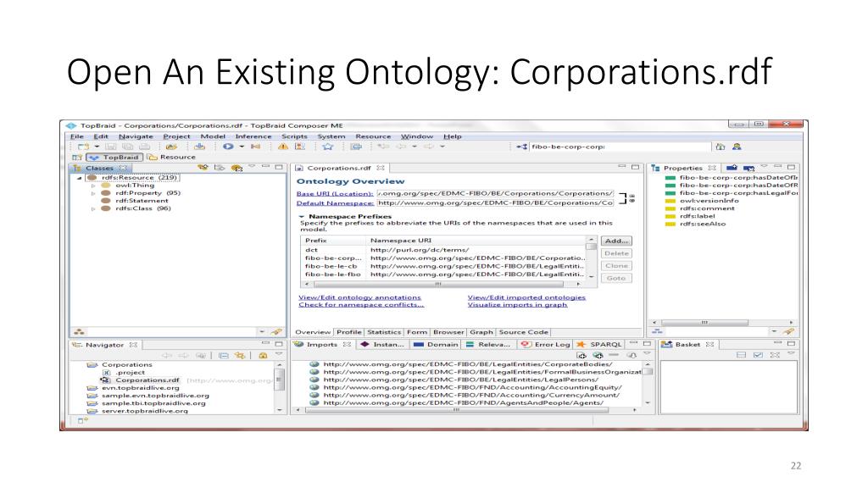Image resolution: width=868 pixels, height=488 pixels.
Task: Switch to the Statistics tab
Action: 384,332
